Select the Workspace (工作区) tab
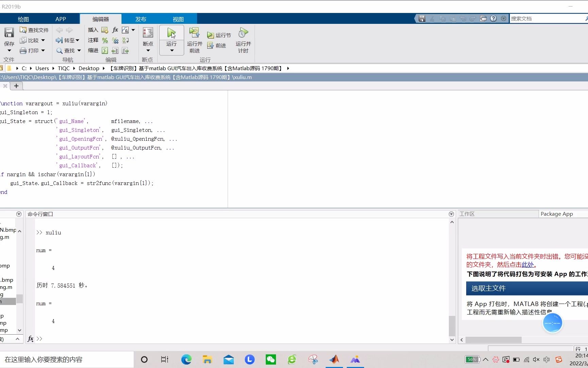Screen dimensions: 588x368 [x=499, y=214]
